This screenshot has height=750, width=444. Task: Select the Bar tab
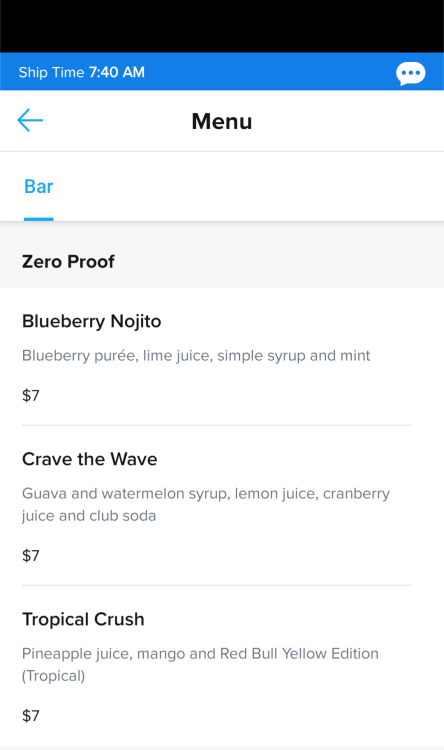[39, 187]
